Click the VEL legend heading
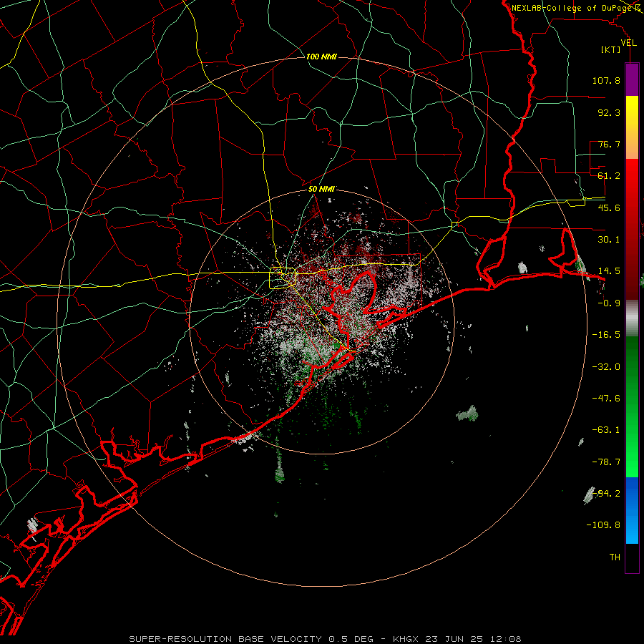This screenshot has height=644, width=644. [628, 43]
